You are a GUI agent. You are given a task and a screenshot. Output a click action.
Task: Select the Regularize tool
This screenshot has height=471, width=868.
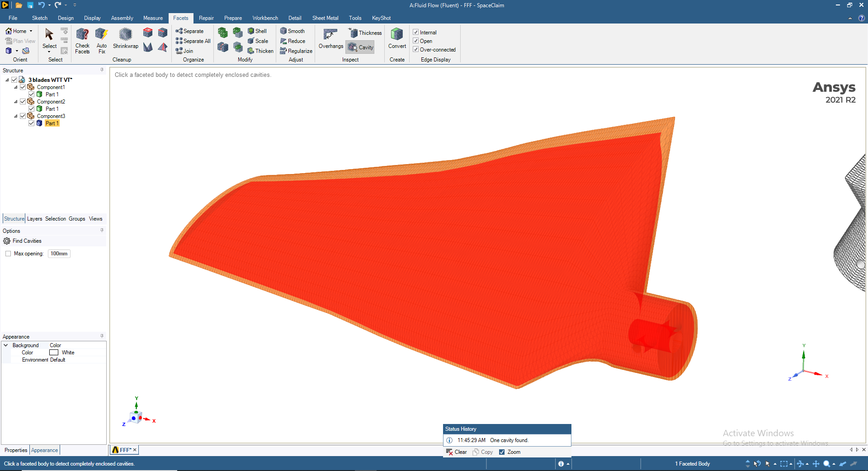tap(296, 51)
